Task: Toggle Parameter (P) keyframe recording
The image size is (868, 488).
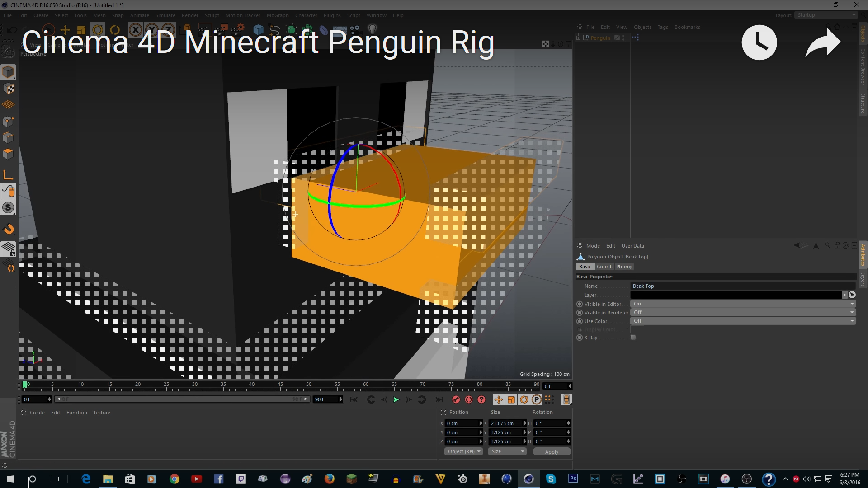Action: click(x=536, y=399)
